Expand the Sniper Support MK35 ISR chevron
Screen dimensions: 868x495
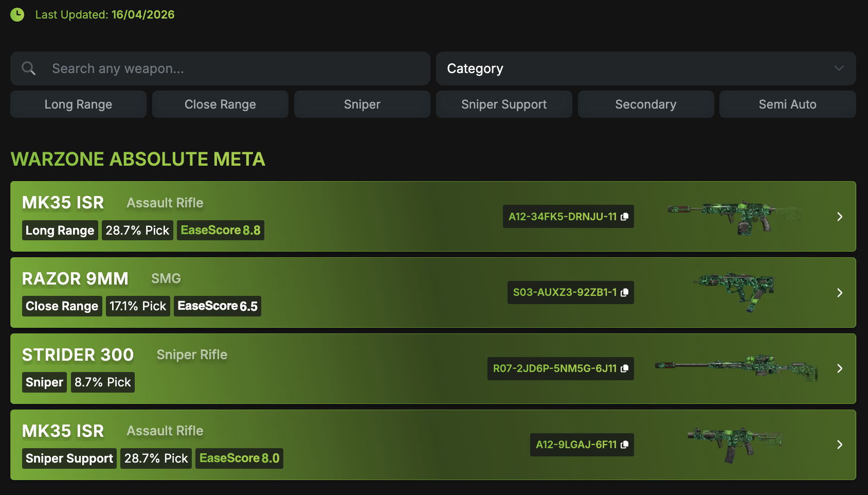pos(839,445)
